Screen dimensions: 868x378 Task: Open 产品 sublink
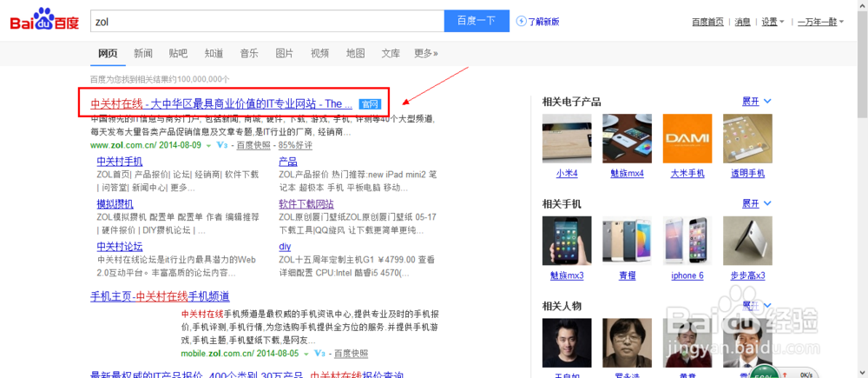288,162
